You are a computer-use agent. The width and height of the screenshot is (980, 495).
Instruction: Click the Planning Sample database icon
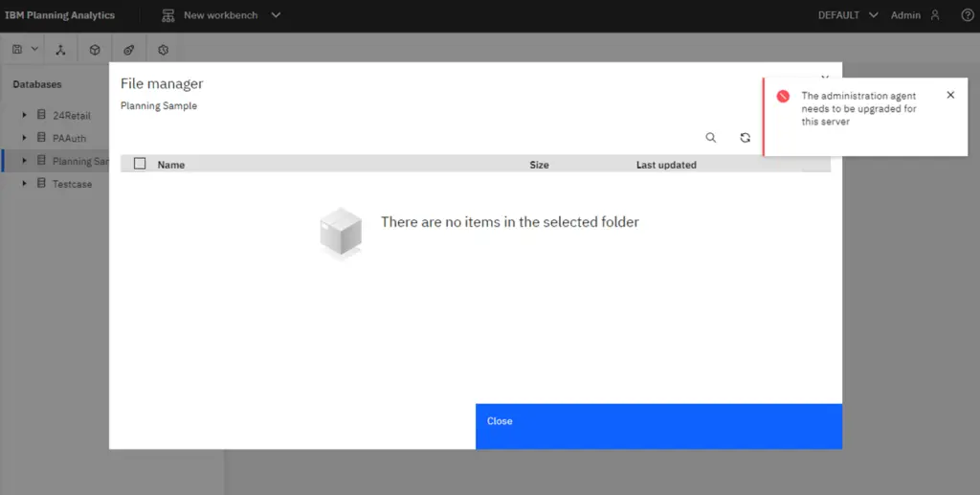[41, 161]
